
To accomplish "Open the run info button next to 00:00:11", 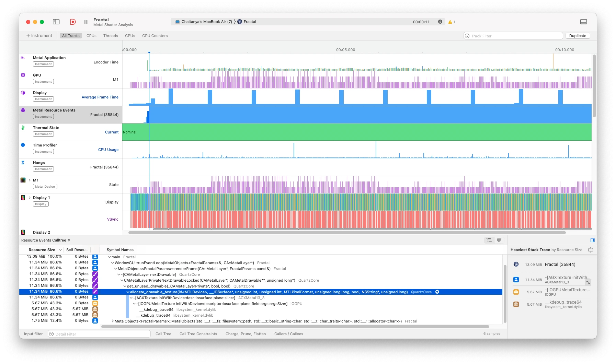I will coord(440,22).
